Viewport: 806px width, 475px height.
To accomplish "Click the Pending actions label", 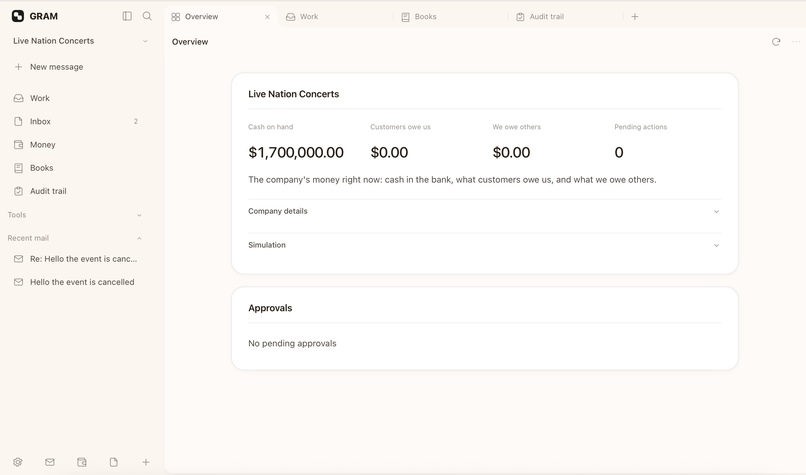I will 640,127.
